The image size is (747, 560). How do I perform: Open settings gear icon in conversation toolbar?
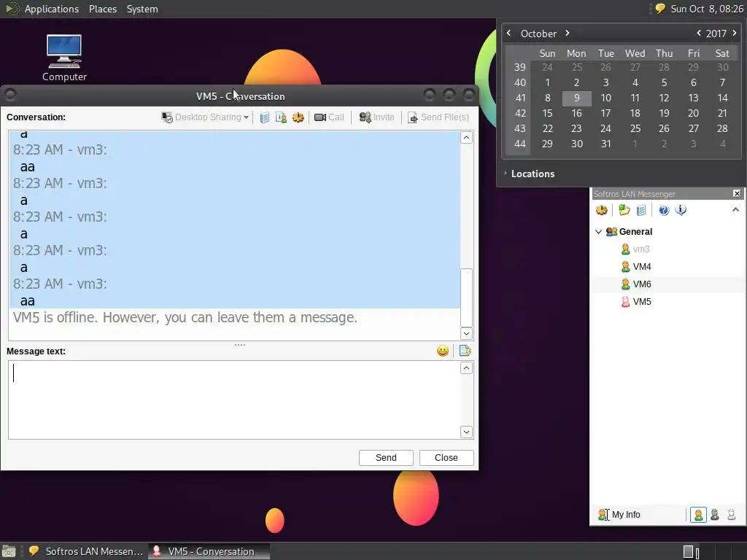[x=298, y=117]
